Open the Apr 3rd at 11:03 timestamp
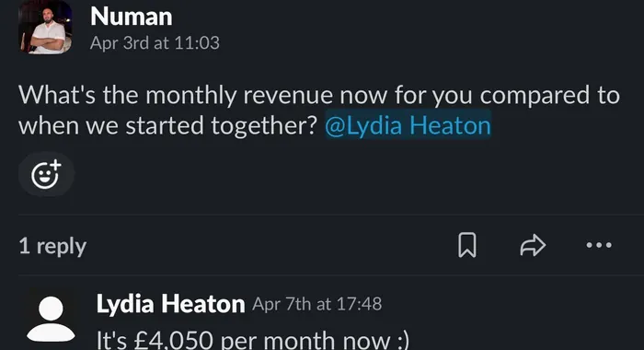 [x=155, y=42]
